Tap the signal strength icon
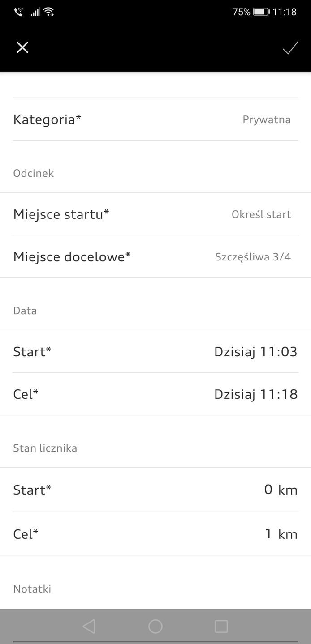Screen dimensions: 311x644 35,12
